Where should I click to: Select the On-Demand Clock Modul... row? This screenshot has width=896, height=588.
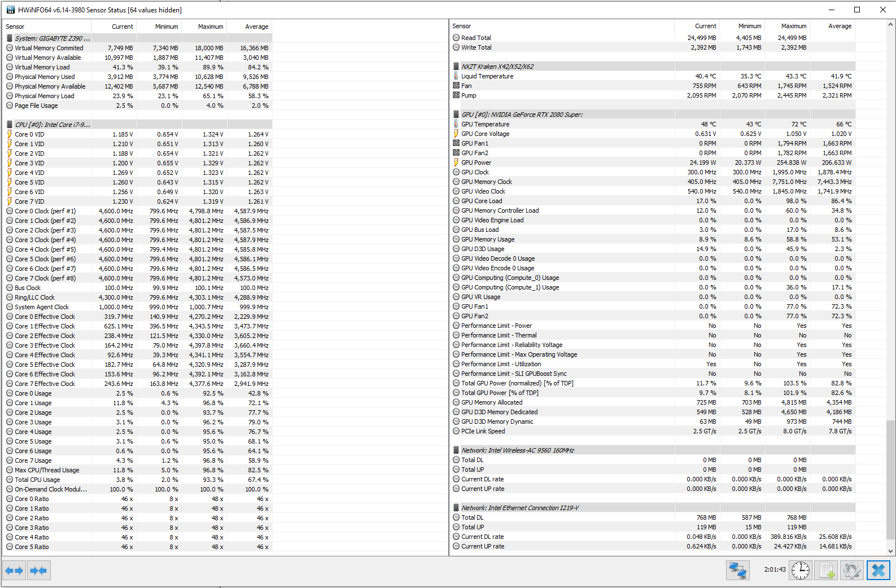tap(138, 489)
